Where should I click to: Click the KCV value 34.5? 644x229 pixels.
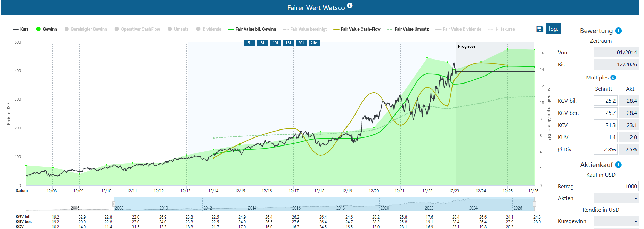coord(323,227)
